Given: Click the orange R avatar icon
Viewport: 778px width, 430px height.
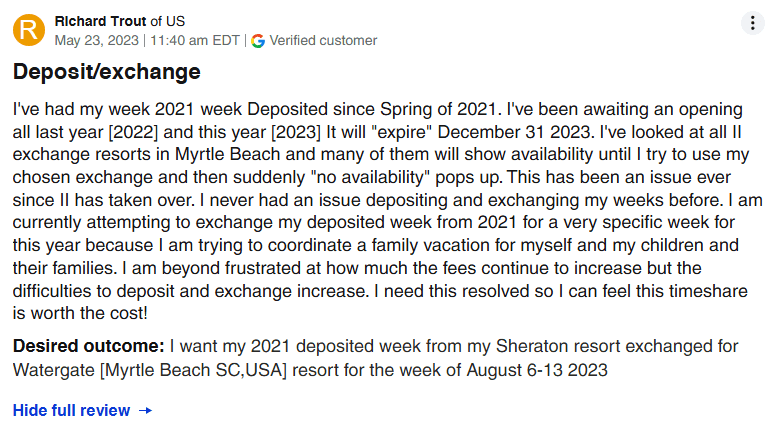Looking at the screenshot, I should (x=28, y=30).
